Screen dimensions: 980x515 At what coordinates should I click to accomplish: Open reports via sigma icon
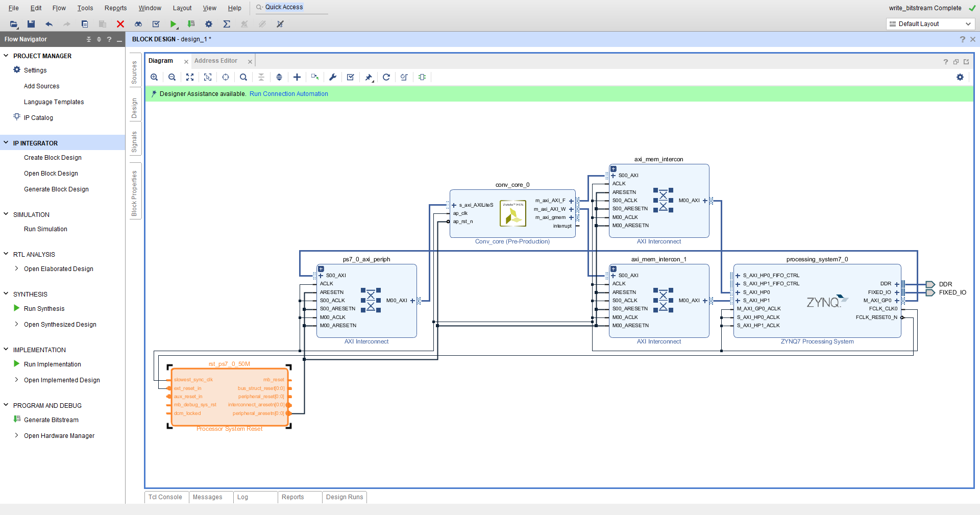227,24
